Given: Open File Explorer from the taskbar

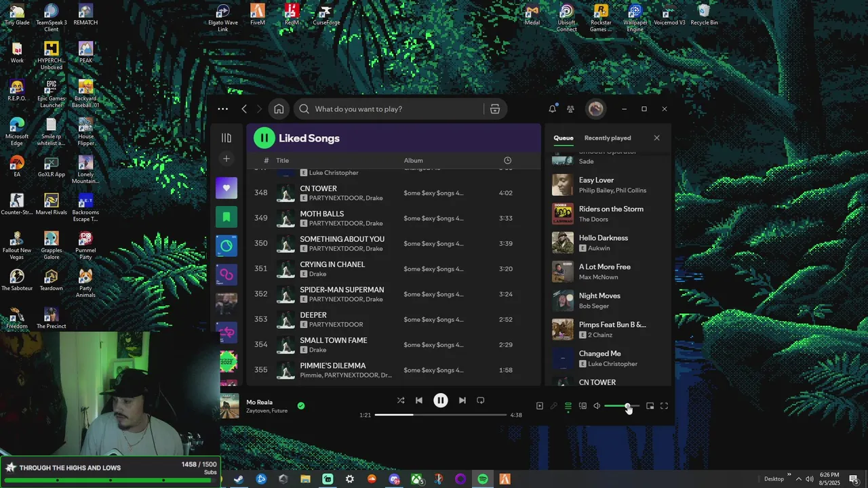Looking at the screenshot, I should pos(305,479).
